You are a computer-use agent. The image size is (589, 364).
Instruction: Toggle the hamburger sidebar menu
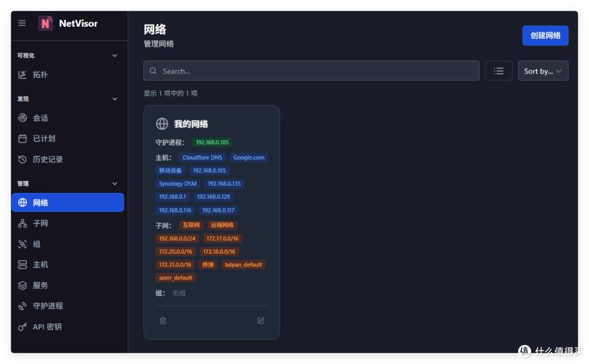point(22,23)
